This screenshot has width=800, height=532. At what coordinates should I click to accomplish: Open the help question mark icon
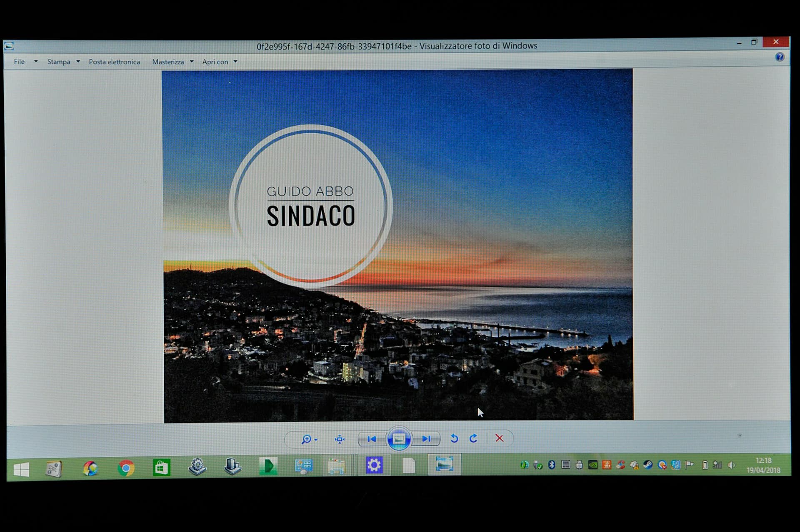pyautogui.click(x=780, y=57)
